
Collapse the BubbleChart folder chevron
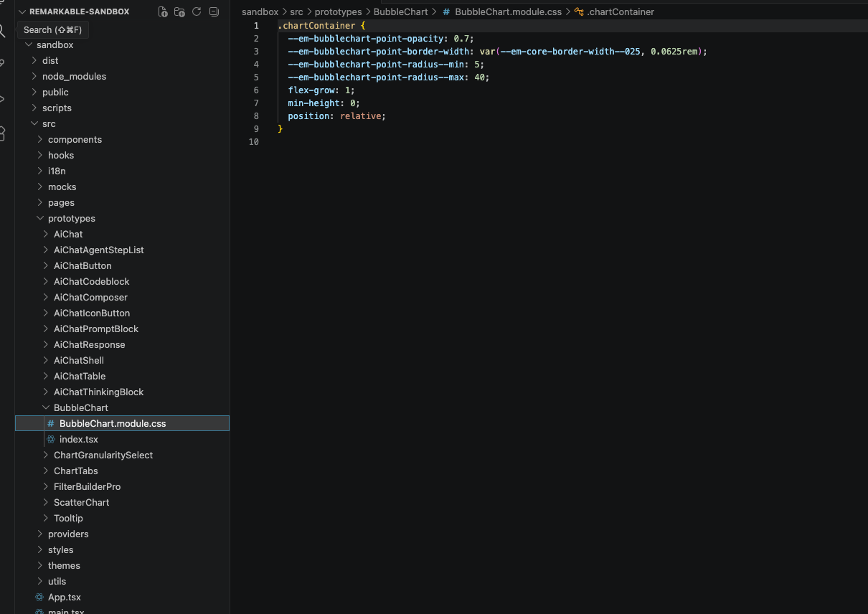pyautogui.click(x=46, y=407)
